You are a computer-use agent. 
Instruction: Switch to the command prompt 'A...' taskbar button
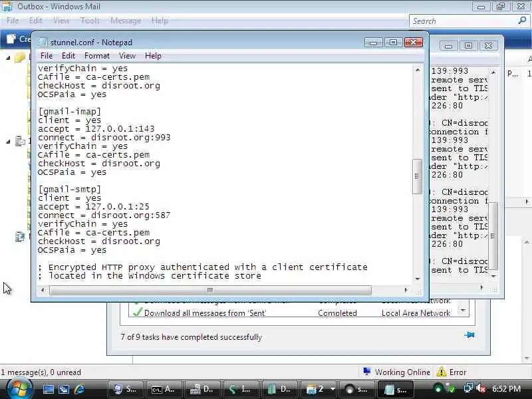(164, 390)
